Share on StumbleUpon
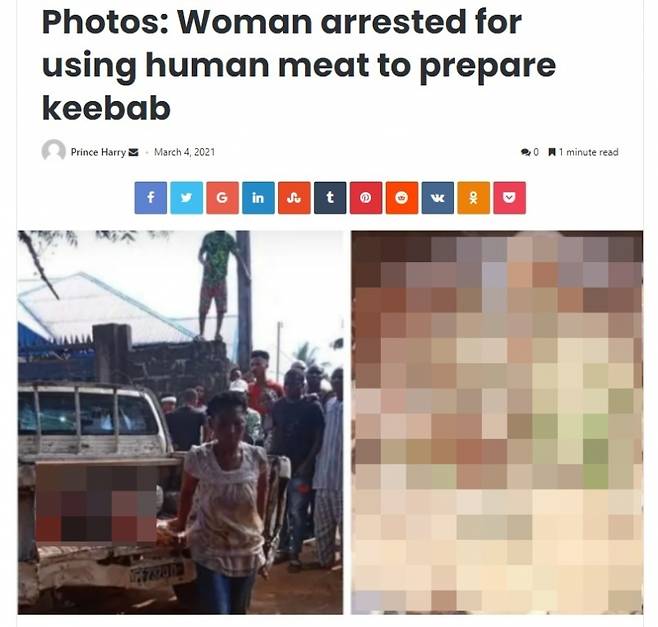The height and width of the screenshot is (627, 658). click(294, 198)
